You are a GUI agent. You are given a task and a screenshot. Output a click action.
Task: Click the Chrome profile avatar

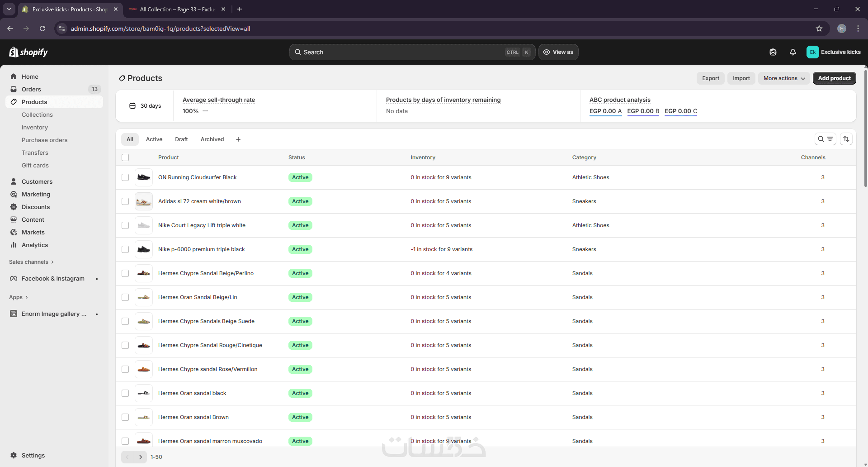[x=842, y=29]
